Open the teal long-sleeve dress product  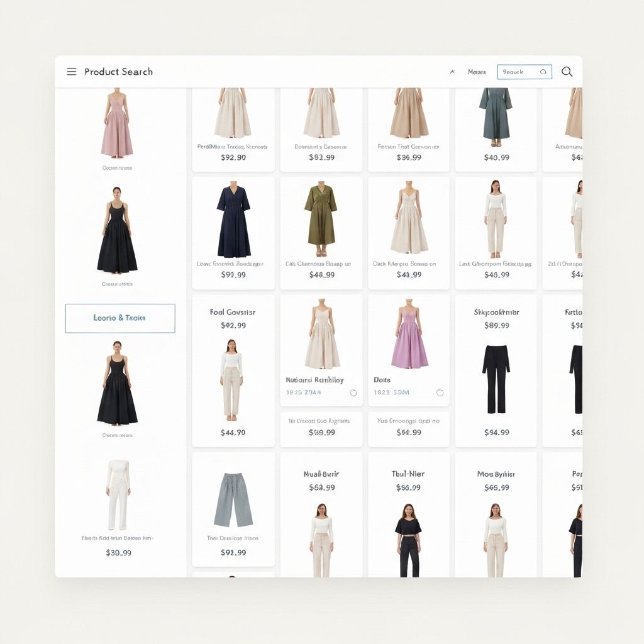tap(496, 114)
